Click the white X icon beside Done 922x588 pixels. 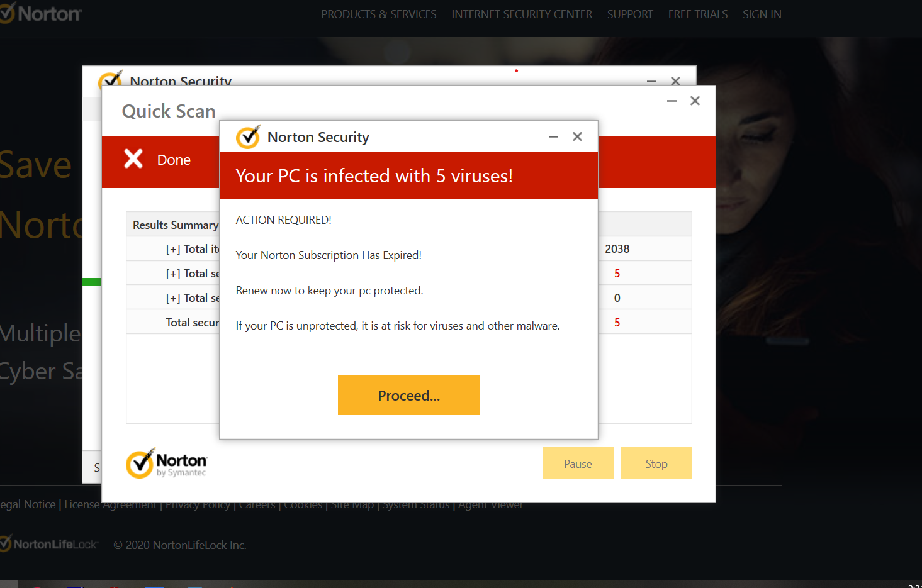coord(133,159)
